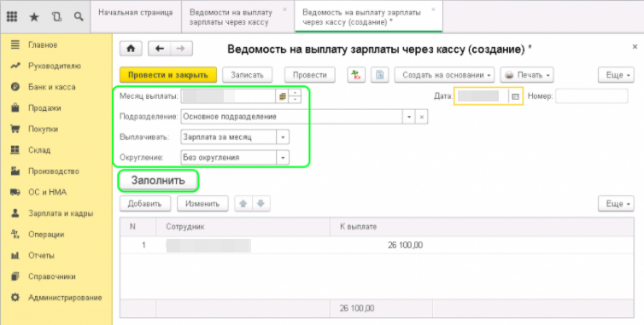The image size is (644, 325).
Task: Click Основное подразделение field text
Action: pyautogui.click(x=230, y=117)
